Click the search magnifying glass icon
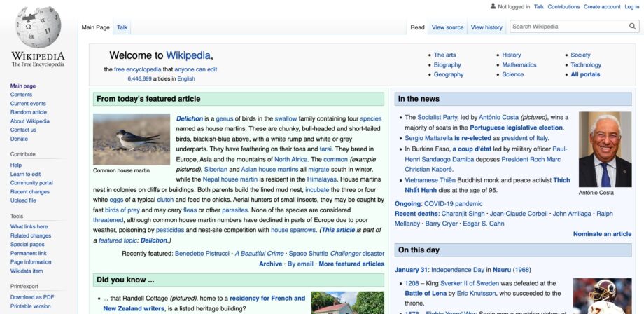Screen dimensions: 644x314 pos(632,27)
